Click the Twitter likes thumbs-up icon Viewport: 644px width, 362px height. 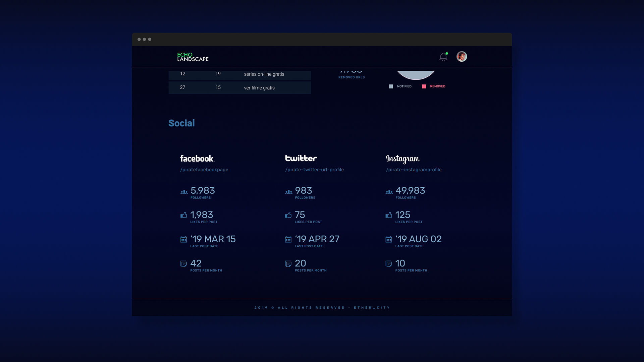click(288, 215)
